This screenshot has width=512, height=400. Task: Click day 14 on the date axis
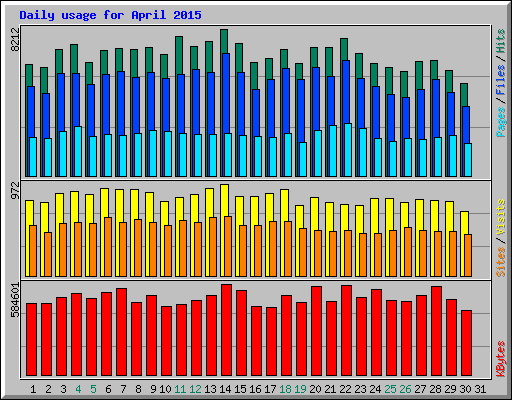pos(225,389)
